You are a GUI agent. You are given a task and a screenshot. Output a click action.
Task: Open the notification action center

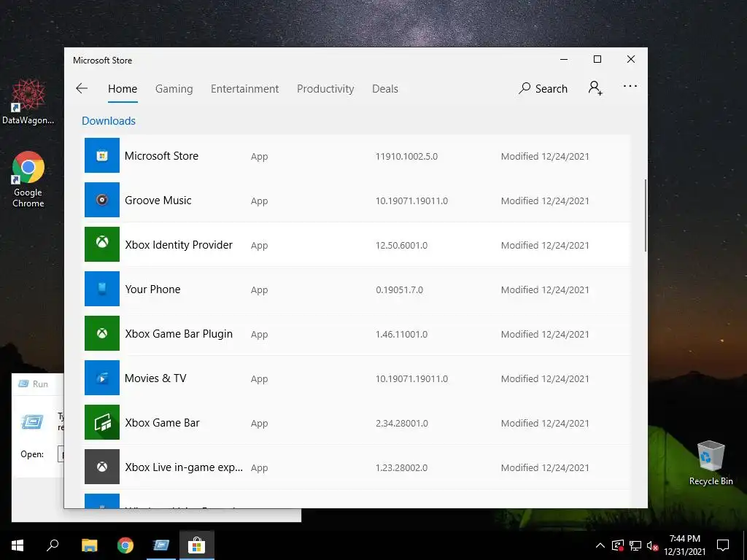pos(723,545)
